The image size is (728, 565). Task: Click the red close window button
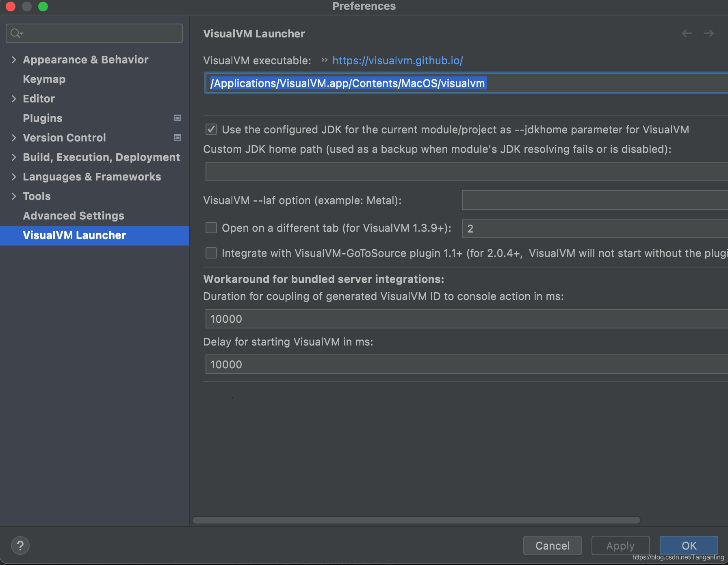click(11, 6)
